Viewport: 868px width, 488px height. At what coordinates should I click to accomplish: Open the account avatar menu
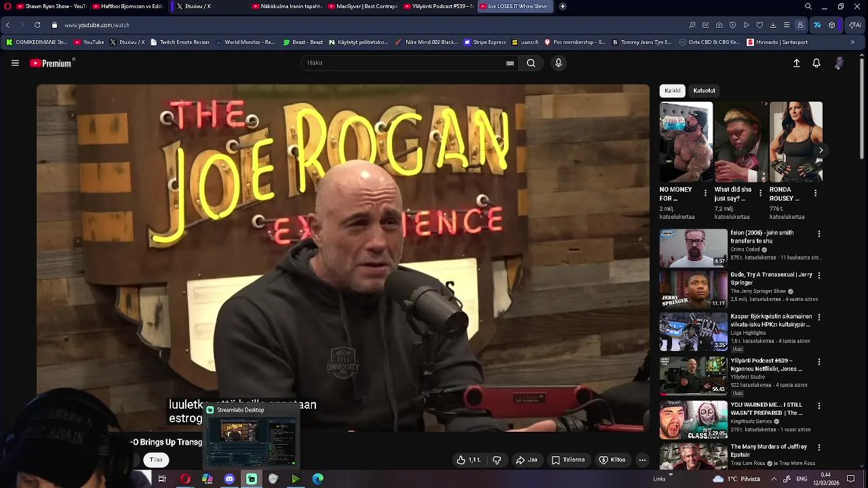[839, 63]
